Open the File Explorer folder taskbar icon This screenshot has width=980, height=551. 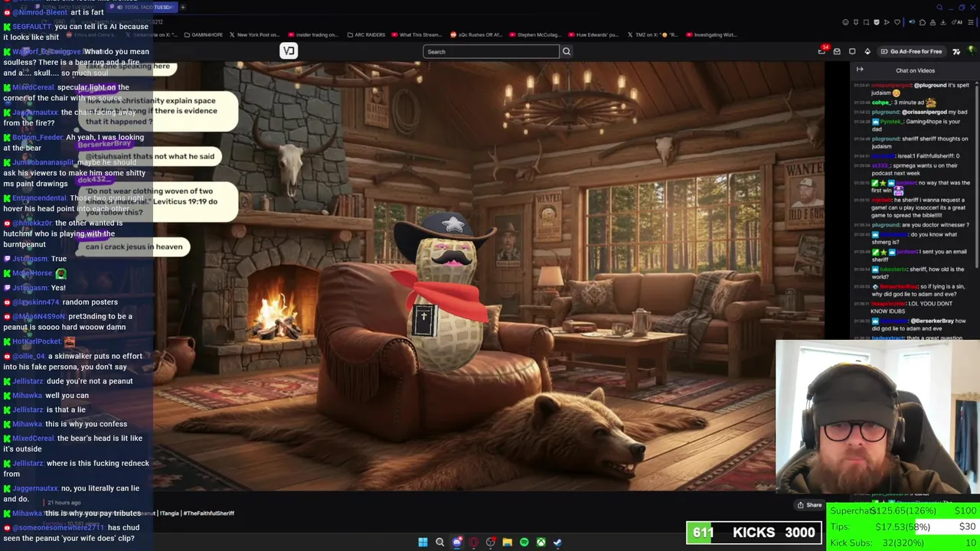[x=507, y=542]
